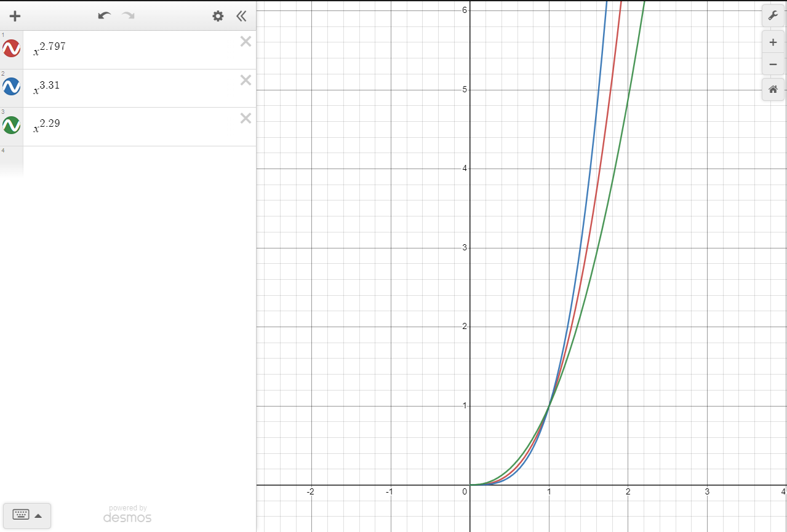Open the powered by Desmos link
Screen dimensions: 787x532
[x=127, y=514]
